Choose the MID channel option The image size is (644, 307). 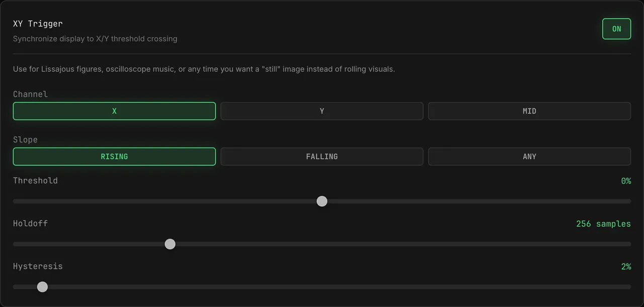pos(529,111)
